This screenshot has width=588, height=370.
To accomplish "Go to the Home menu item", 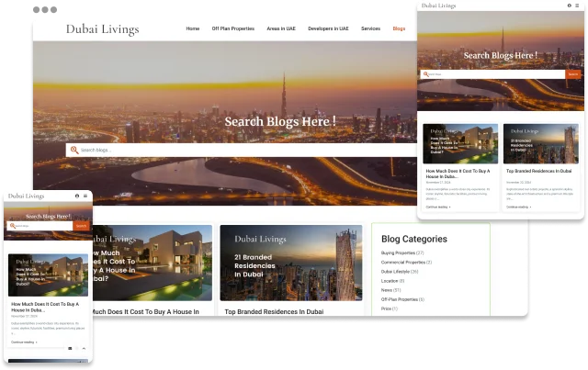I will click(193, 28).
